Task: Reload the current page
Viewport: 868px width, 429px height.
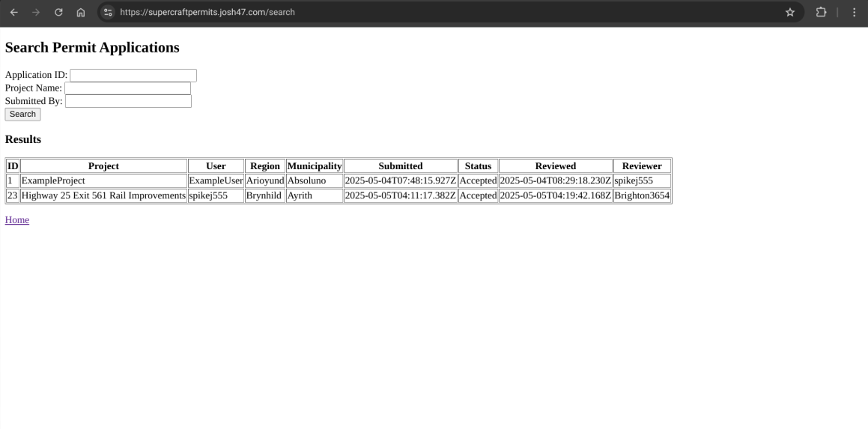Action: (x=58, y=12)
